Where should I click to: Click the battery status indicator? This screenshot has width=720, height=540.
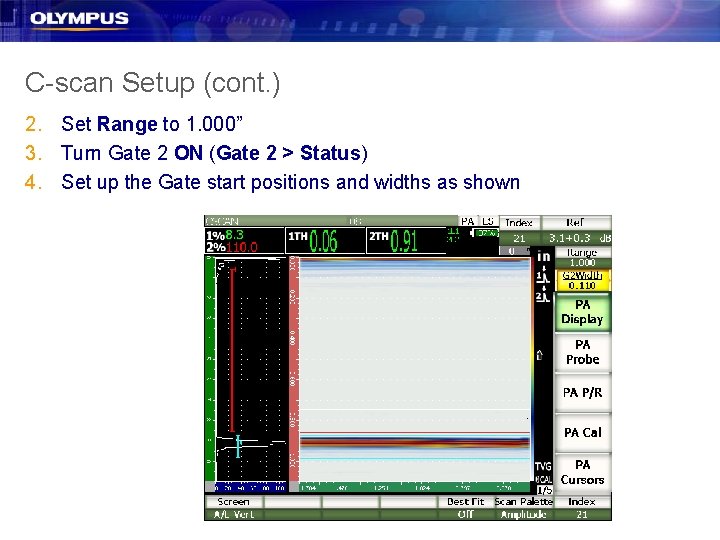pyautogui.click(x=484, y=233)
